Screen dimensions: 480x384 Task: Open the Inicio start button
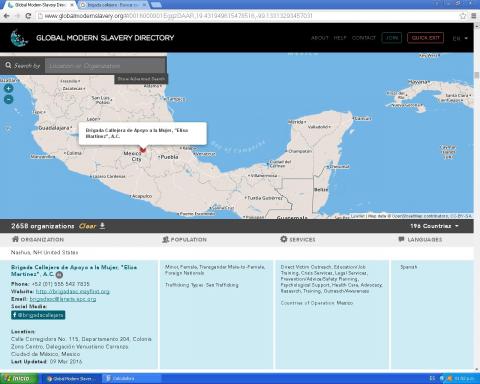point(19,379)
